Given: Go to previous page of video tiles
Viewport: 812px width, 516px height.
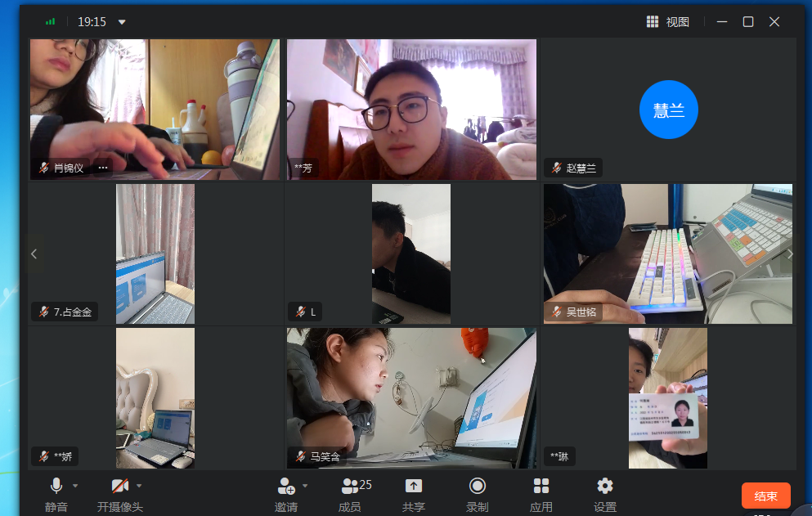Looking at the screenshot, I should coord(34,254).
